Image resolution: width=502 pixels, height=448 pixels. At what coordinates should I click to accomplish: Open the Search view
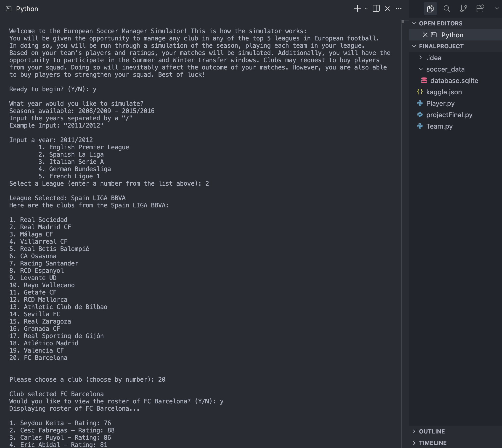(x=447, y=9)
